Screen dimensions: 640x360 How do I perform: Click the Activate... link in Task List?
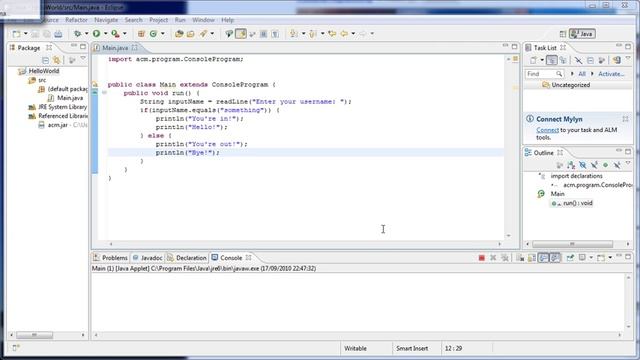pyautogui.click(x=611, y=74)
